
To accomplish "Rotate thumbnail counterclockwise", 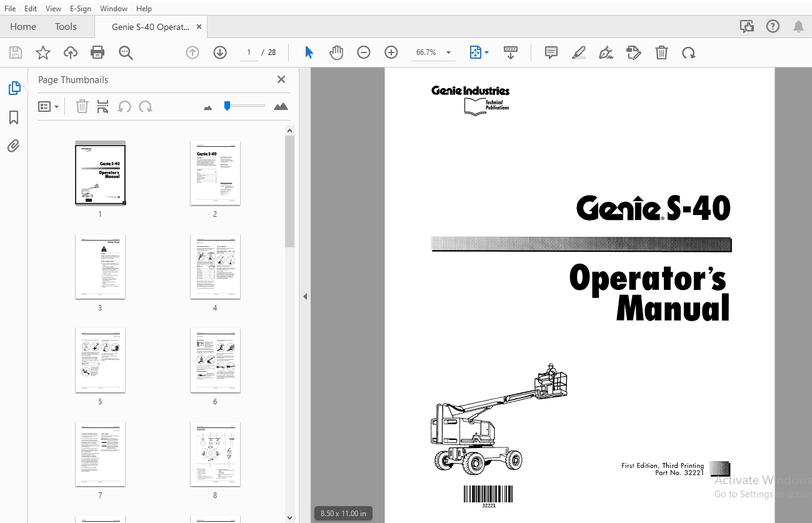I will click(124, 106).
